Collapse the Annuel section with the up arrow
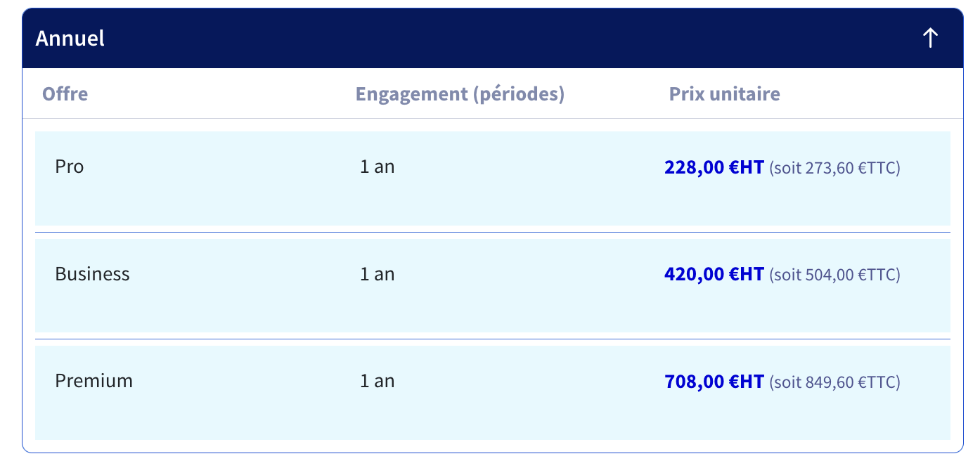 [x=930, y=38]
